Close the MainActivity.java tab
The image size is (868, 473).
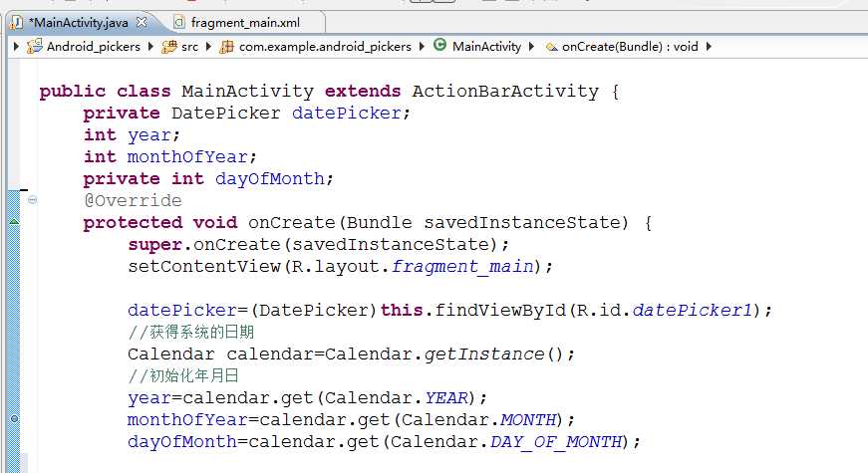coord(142,22)
